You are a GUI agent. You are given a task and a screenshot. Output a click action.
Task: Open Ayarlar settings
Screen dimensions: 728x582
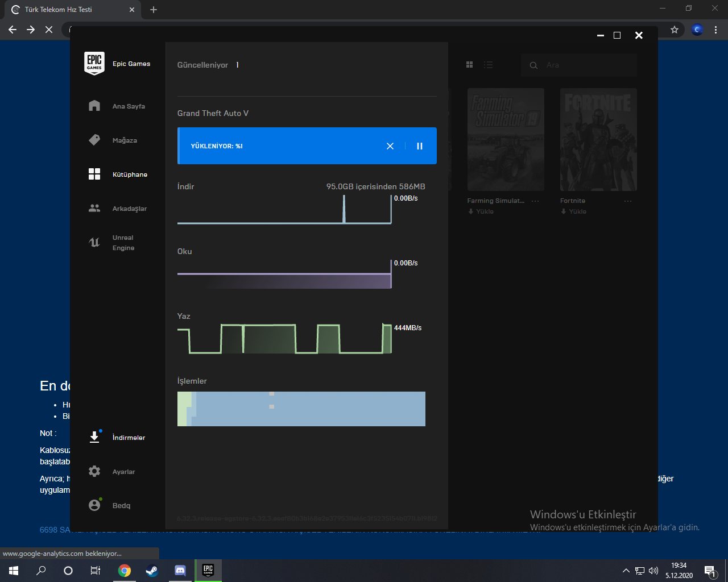coord(123,472)
